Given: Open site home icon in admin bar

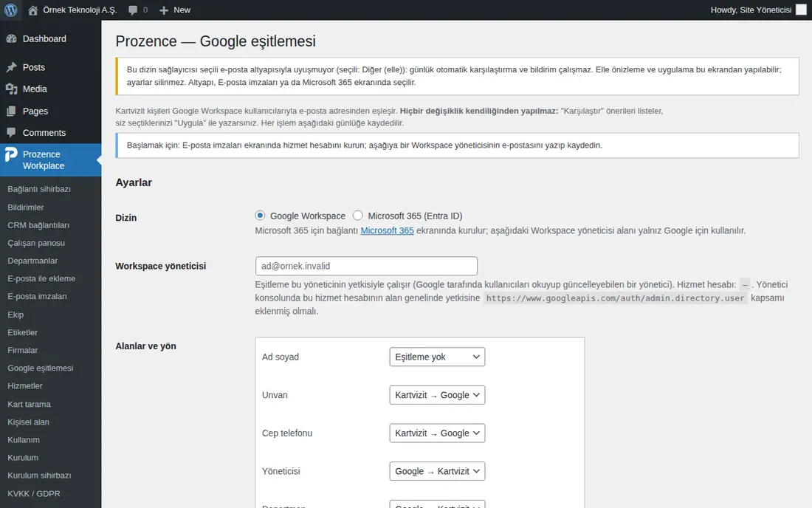Looking at the screenshot, I should (x=32, y=10).
